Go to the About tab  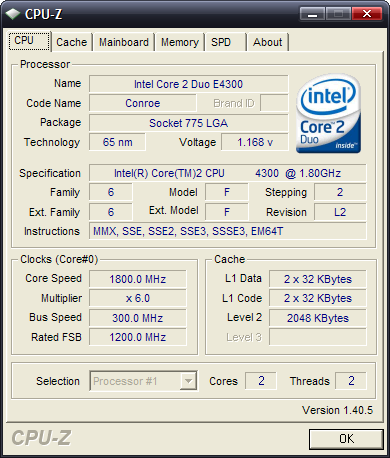[268, 42]
